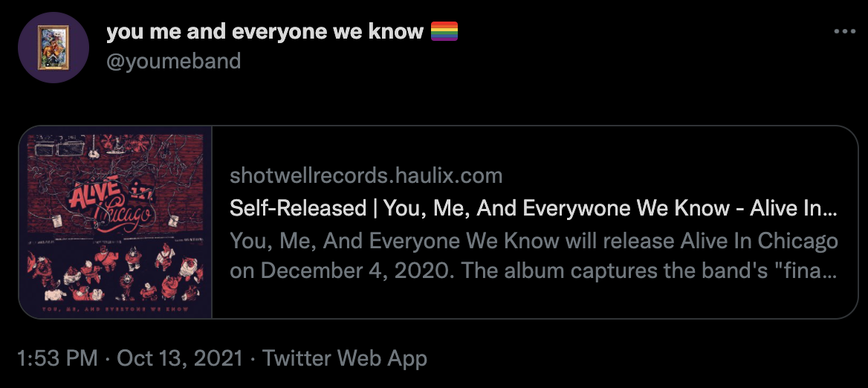Image resolution: width=868 pixels, height=388 pixels.
Task: Click the 1:53 PM timestamp
Action: (57, 359)
